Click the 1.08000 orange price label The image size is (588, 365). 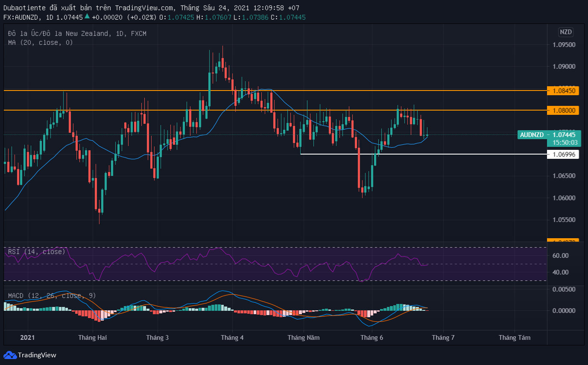pyautogui.click(x=563, y=110)
